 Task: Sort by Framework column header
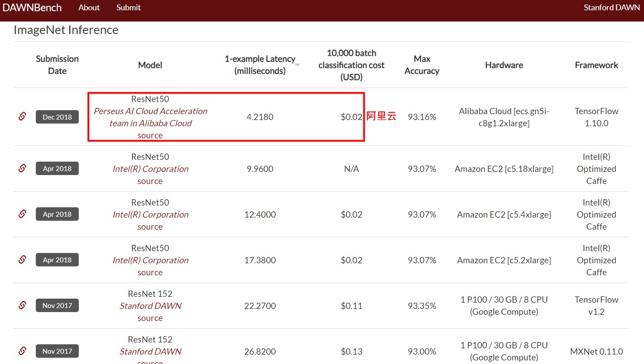[597, 65]
